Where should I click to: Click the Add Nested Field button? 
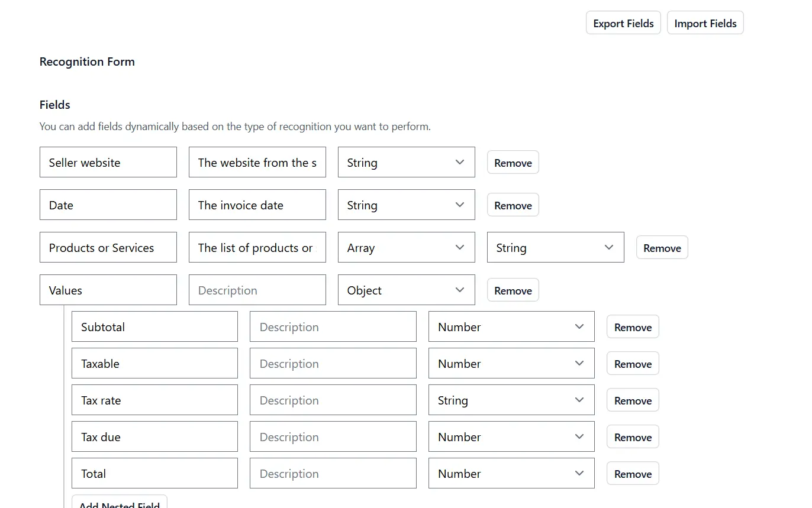click(119, 504)
